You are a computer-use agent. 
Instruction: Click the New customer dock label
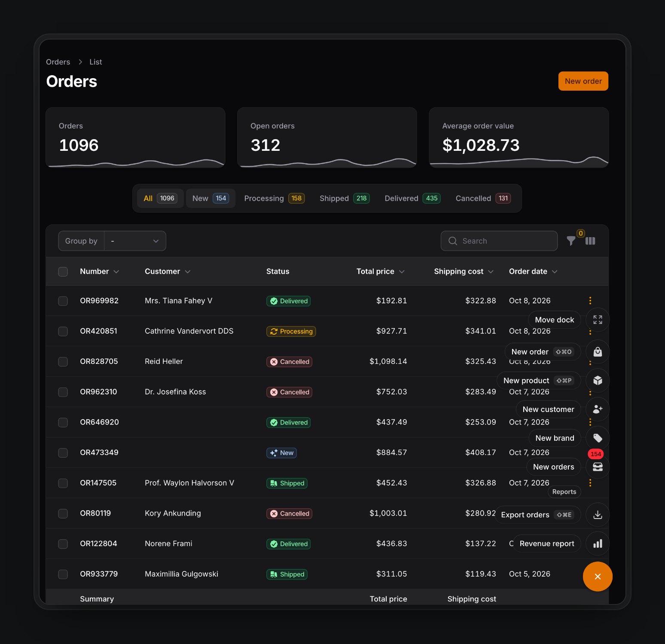548,409
